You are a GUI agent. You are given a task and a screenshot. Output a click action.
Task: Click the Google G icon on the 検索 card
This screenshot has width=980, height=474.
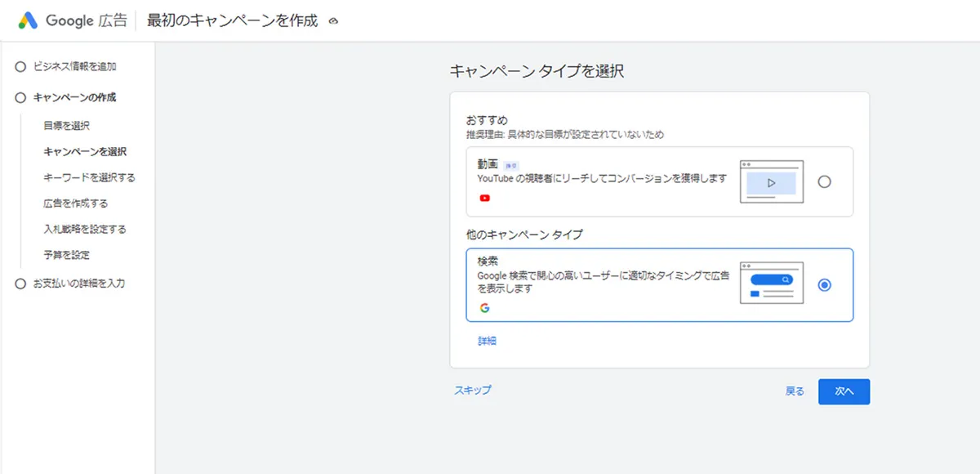[x=485, y=307]
